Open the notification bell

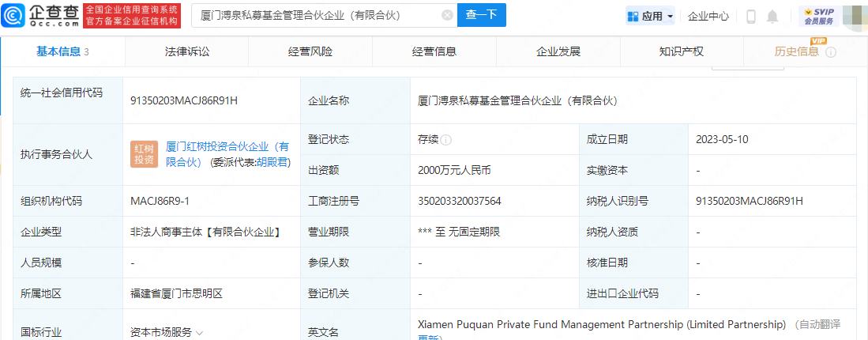pyautogui.click(x=772, y=17)
